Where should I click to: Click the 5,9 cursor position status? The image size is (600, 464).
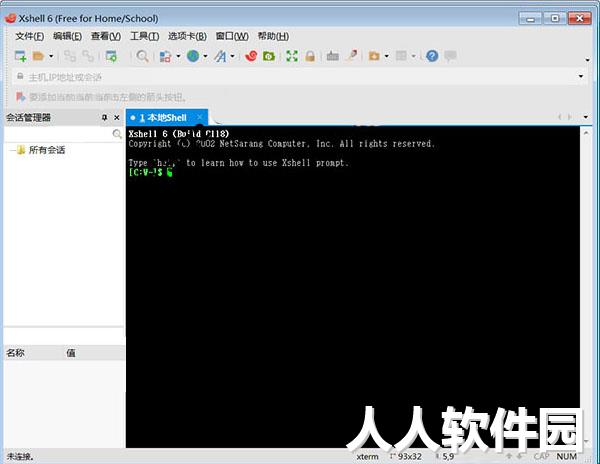448,457
